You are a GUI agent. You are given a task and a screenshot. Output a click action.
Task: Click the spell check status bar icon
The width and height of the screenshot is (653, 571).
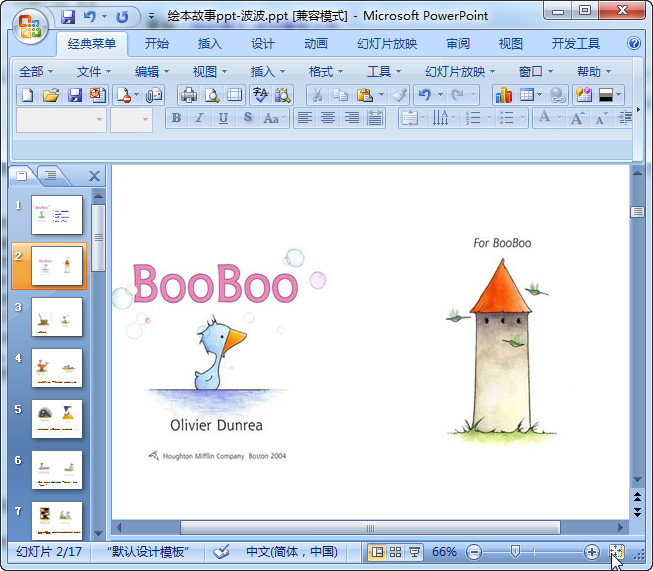pyautogui.click(x=221, y=552)
